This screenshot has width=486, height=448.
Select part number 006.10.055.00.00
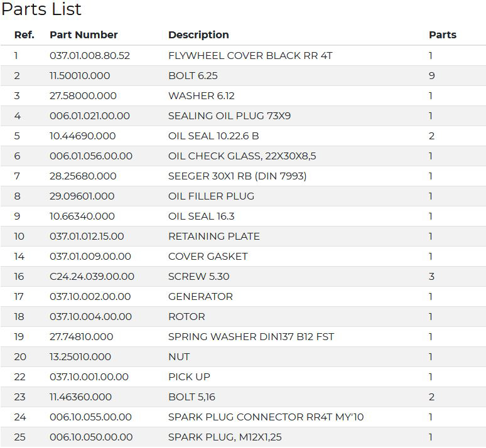click(91, 417)
